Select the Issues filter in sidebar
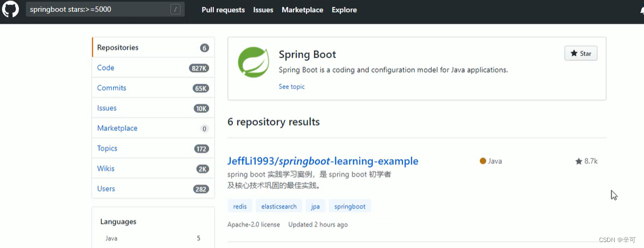Screen dimensions: 644x248 [153, 108]
